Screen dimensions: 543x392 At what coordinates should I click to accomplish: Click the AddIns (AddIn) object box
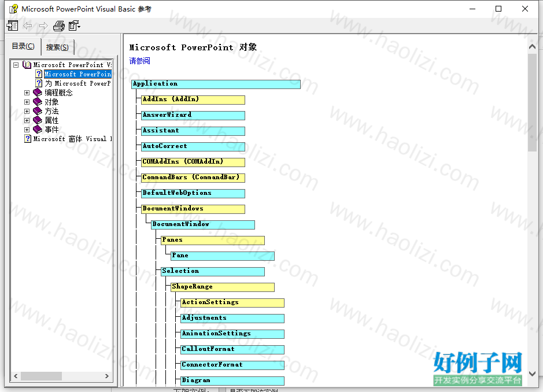(193, 99)
